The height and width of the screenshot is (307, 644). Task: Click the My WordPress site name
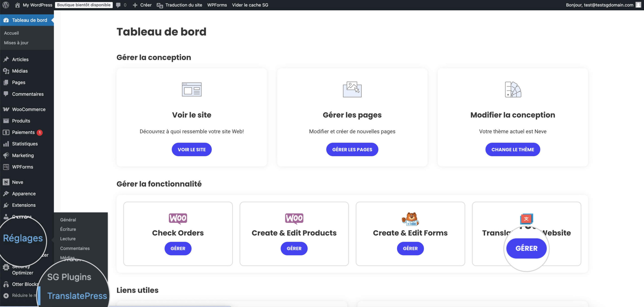tap(37, 5)
